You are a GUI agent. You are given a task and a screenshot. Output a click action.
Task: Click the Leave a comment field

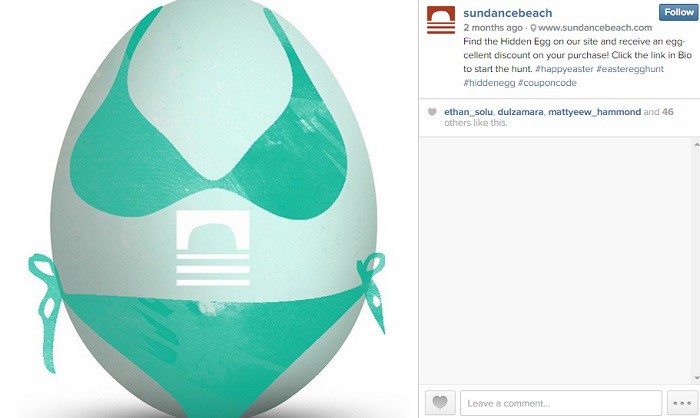561,403
